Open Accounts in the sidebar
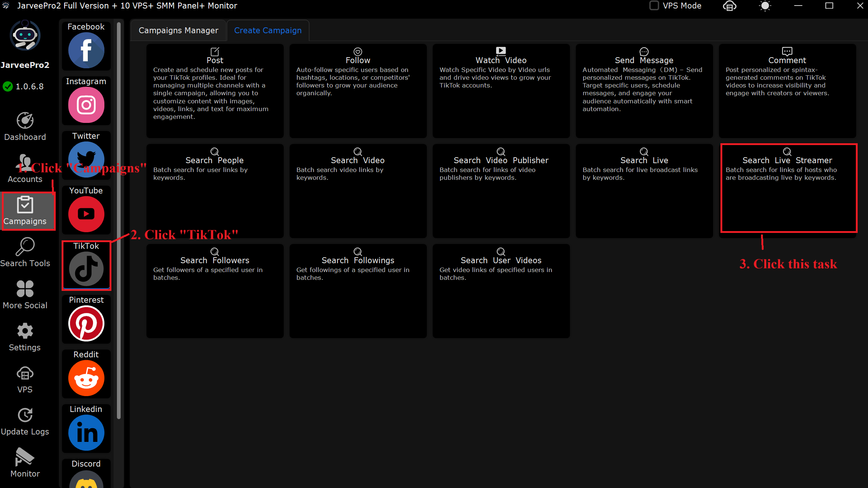Image resolution: width=868 pixels, height=488 pixels. [x=25, y=169]
